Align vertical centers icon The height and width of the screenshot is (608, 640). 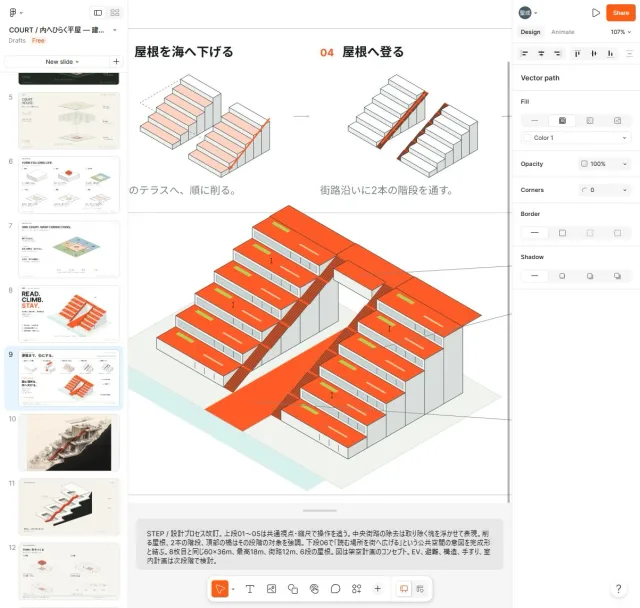tap(594, 53)
